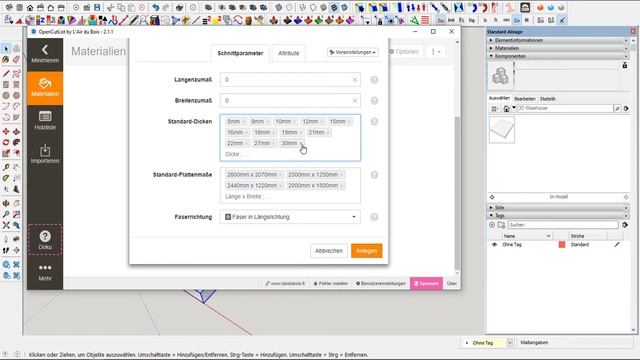
Task: Click help icon next to Standard-Dicken
Action: pos(374,122)
